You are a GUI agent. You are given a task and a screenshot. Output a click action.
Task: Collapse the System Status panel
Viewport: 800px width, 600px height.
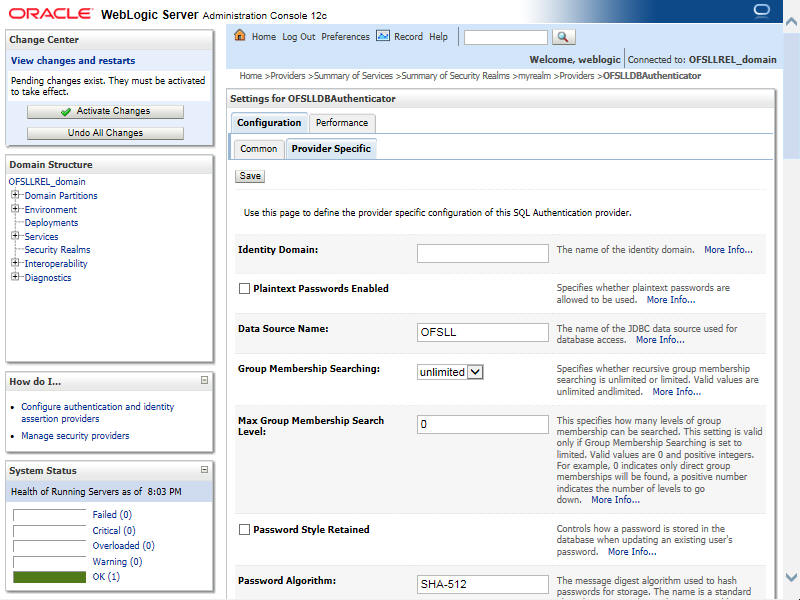click(x=204, y=469)
